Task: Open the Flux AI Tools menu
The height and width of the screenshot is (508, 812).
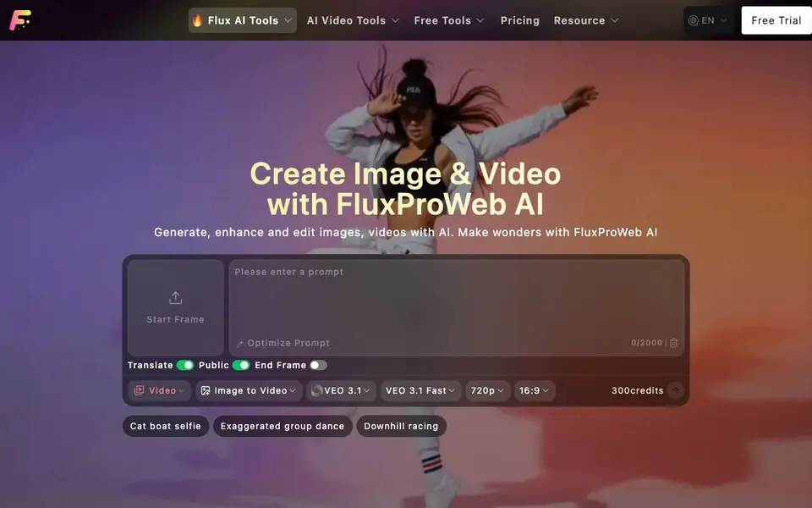Action: pyautogui.click(x=243, y=20)
